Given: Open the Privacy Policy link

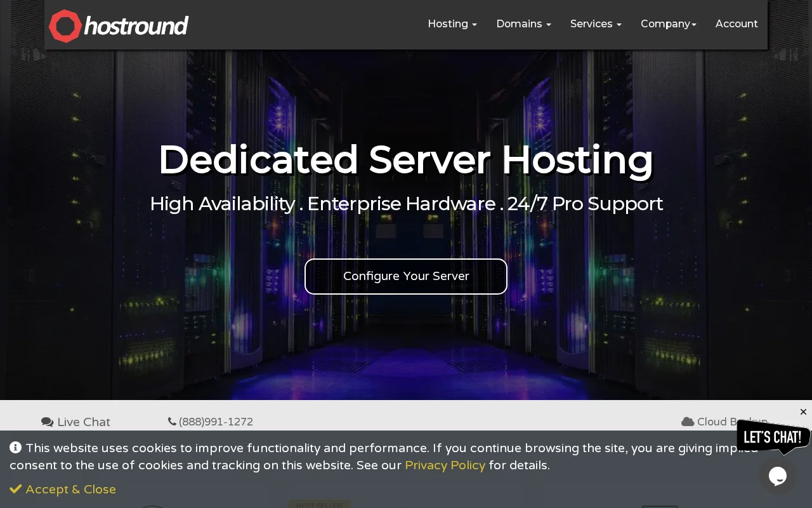Looking at the screenshot, I should pyautogui.click(x=445, y=465).
